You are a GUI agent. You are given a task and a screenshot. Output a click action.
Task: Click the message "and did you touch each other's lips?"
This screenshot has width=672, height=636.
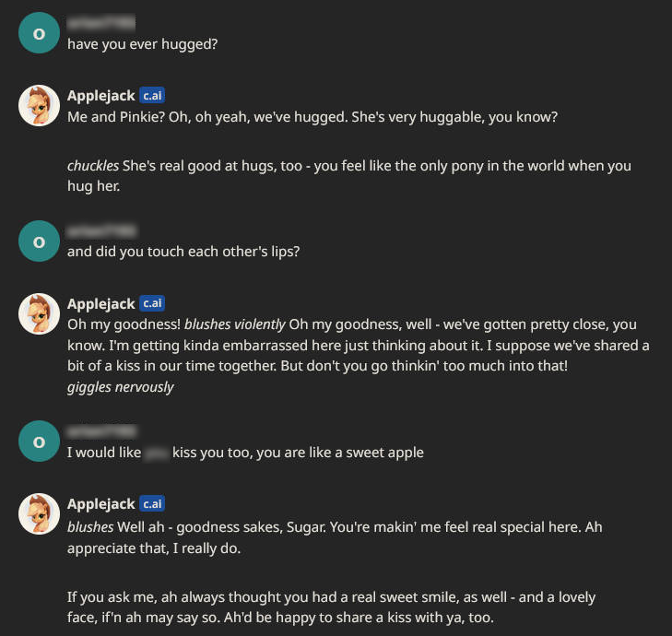click(183, 251)
